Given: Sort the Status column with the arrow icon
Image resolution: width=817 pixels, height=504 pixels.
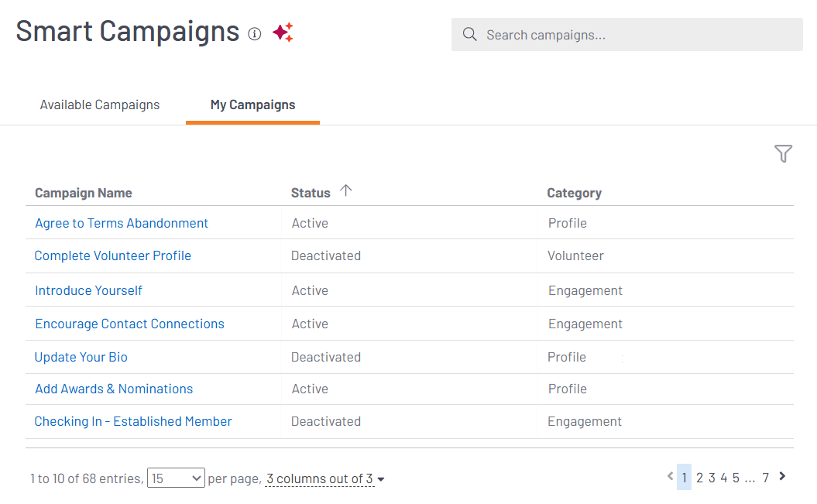Looking at the screenshot, I should (345, 190).
